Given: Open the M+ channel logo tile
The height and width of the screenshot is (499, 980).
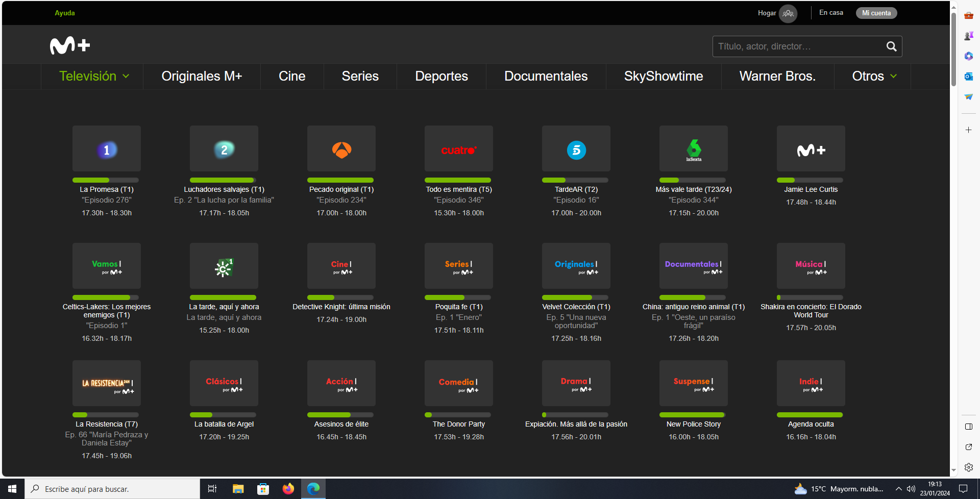Looking at the screenshot, I should 811,148.
